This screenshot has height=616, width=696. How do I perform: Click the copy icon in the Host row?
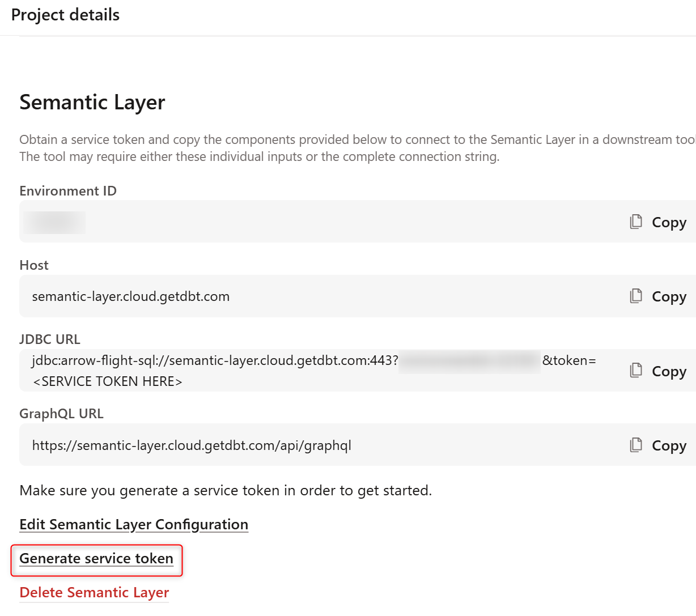pyautogui.click(x=636, y=296)
